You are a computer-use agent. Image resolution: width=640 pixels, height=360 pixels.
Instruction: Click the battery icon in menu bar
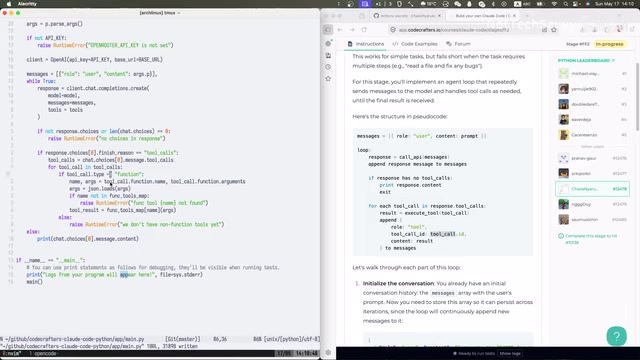(541, 4)
